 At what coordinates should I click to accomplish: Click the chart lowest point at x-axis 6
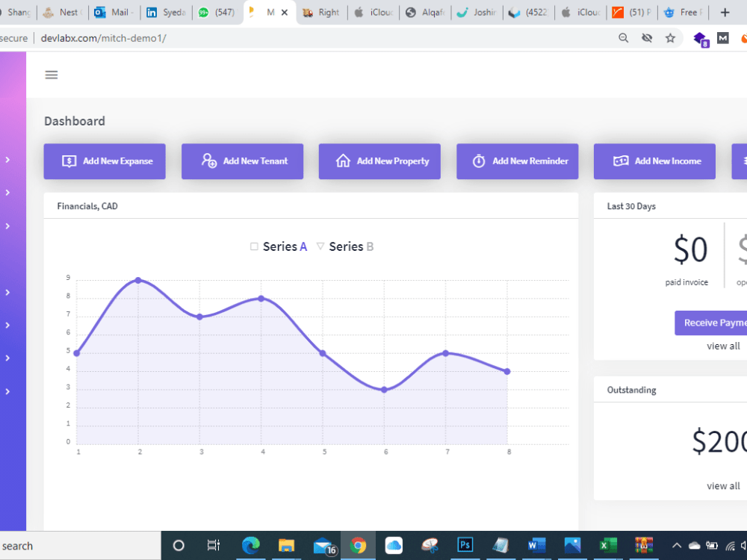coord(385,390)
